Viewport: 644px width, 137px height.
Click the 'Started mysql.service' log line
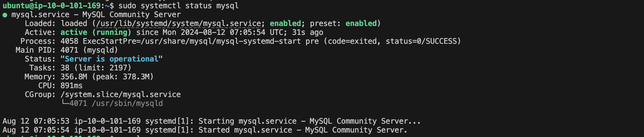point(205,130)
